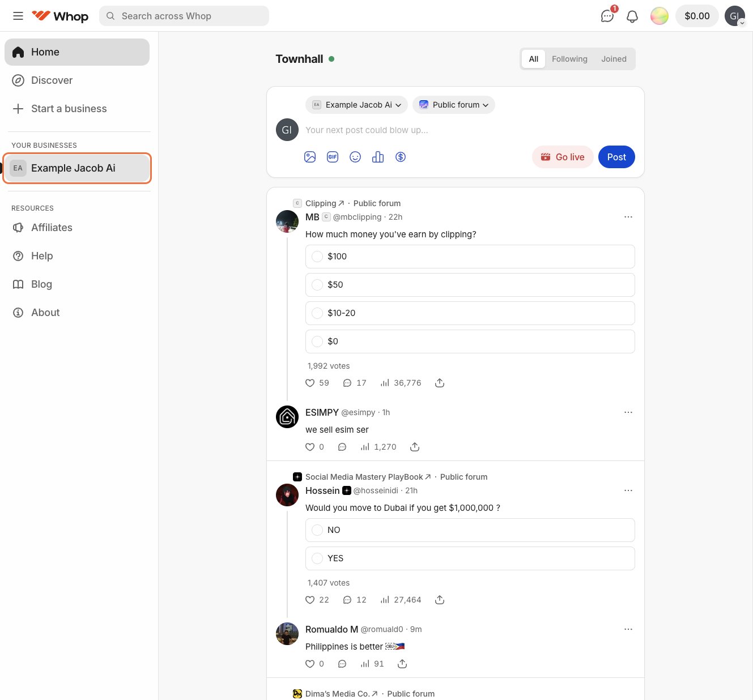Image resolution: width=753 pixels, height=700 pixels.
Task: Open the messages chat icon
Action: point(607,16)
